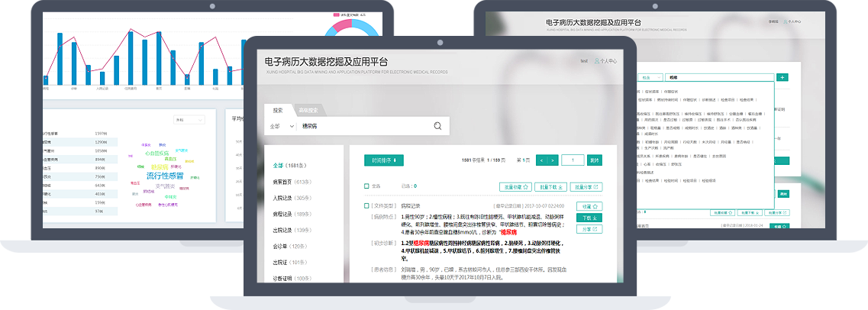Click 批量分享 batch share button

586,186
